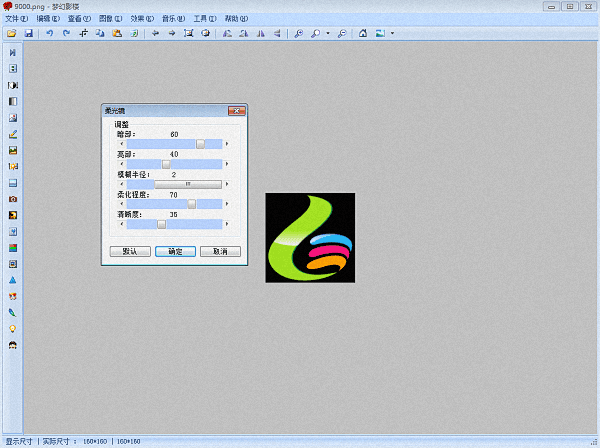Open the zoom magnifier dropdown arrow

tap(328, 33)
